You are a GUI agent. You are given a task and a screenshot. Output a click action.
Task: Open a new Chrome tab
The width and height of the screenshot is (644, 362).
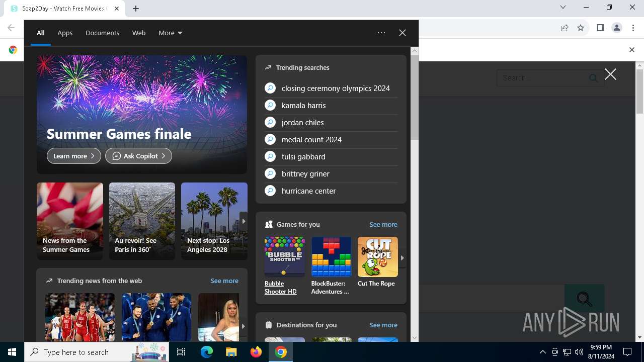pos(136,9)
